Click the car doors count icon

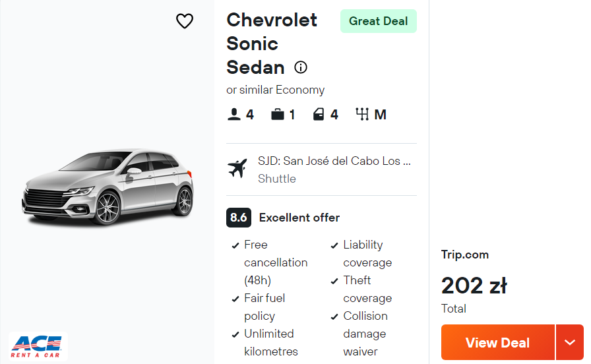click(319, 115)
